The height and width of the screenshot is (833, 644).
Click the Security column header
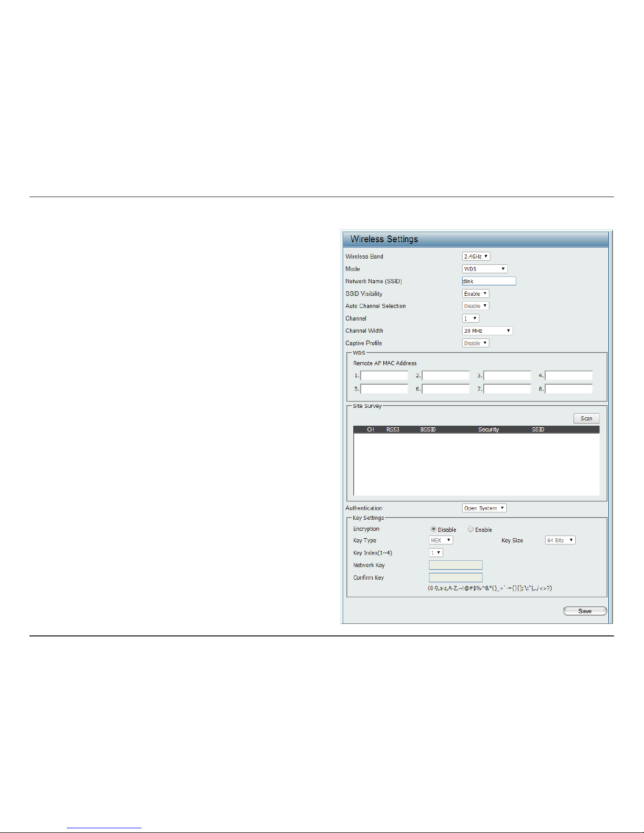(x=488, y=430)
